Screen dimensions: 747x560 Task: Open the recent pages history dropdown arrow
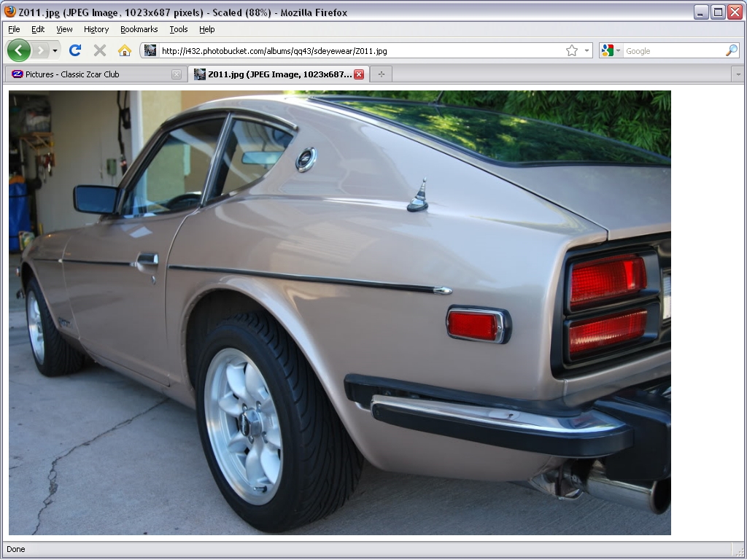pos(55,50)
